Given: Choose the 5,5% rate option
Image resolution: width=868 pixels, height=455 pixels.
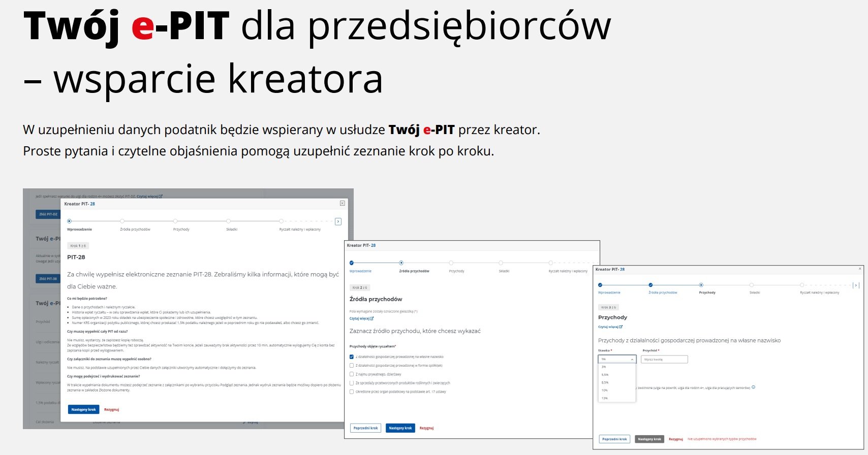Looking at the screenshot, I should click(617, 375).
